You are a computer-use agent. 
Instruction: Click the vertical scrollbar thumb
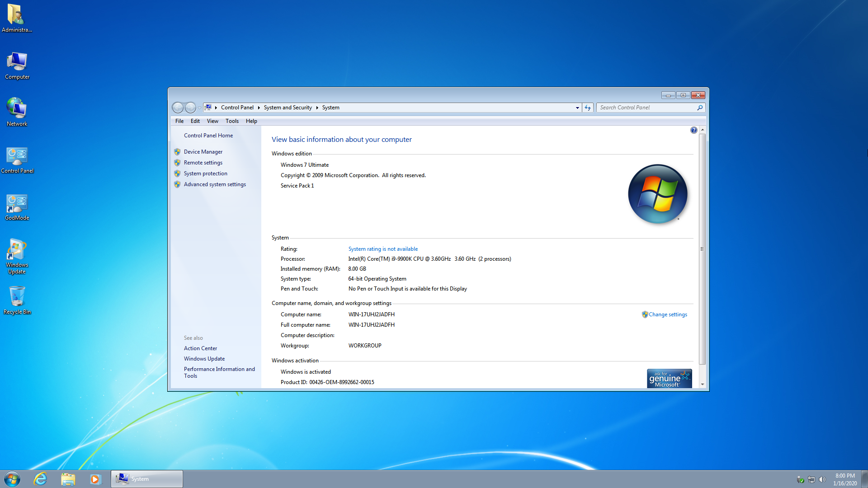[x=702, y=249]
